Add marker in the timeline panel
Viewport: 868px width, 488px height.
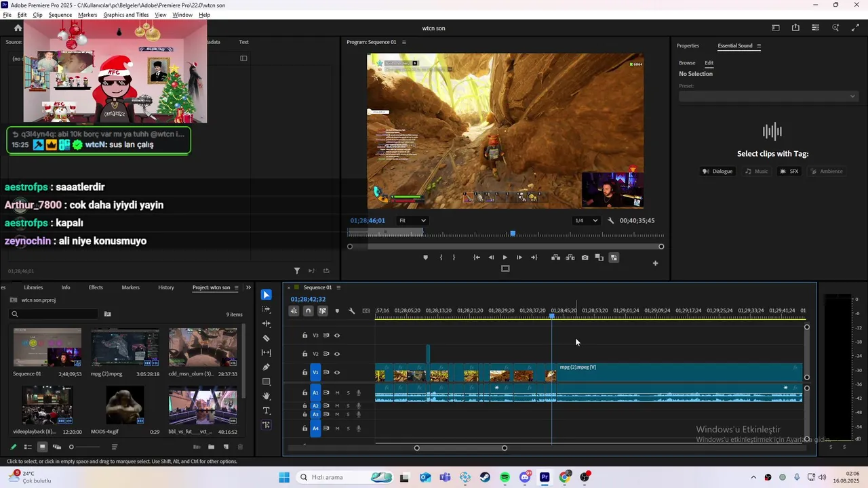pyautogui.click(x=337, y=311)
